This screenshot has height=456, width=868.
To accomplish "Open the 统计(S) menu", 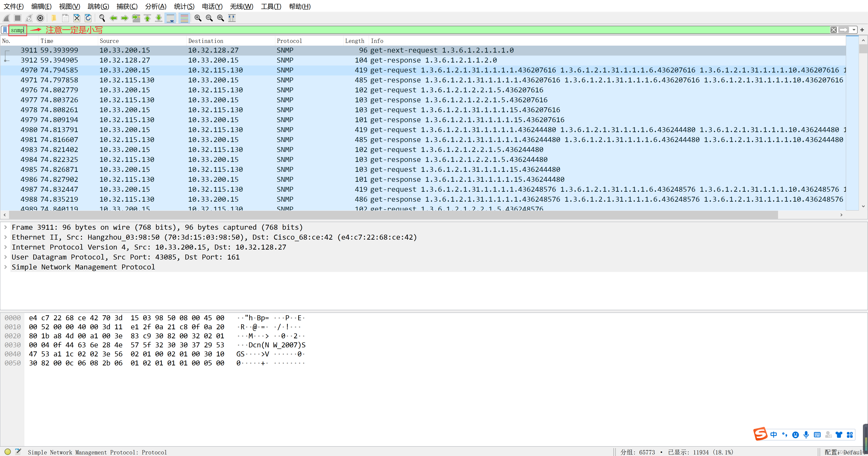I will click(184, 6).
